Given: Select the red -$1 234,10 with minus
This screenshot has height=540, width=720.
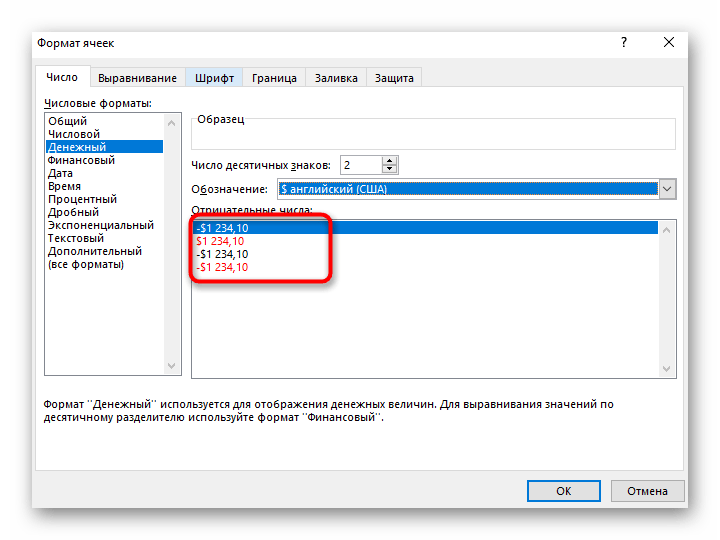Looking at the screenshot, I should [425, 267].
